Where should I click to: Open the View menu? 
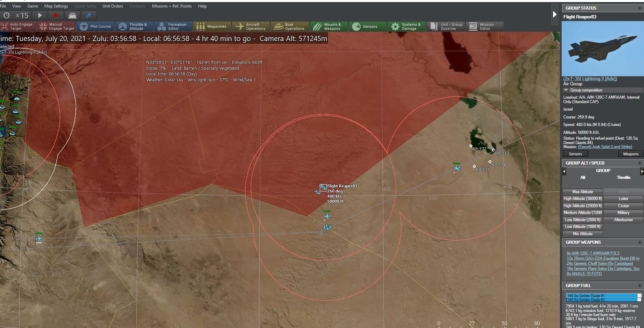[16, 6]
